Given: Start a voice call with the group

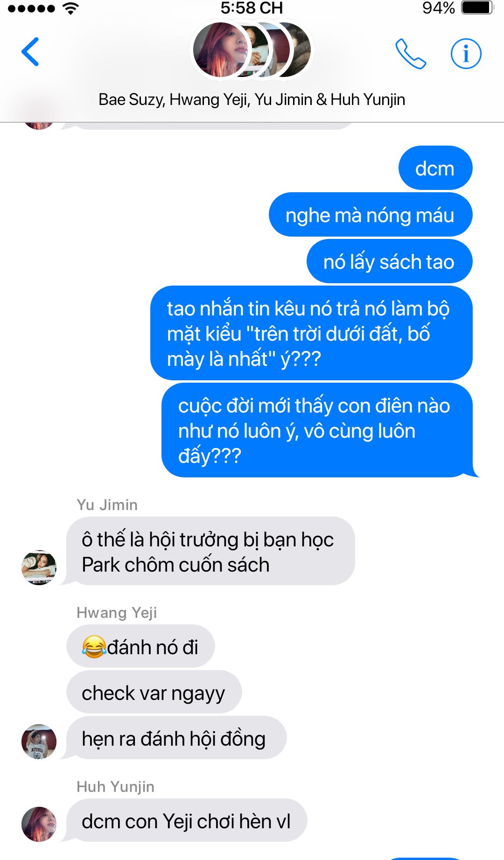Looking at the screenshot, I should (x=411, y=54).
